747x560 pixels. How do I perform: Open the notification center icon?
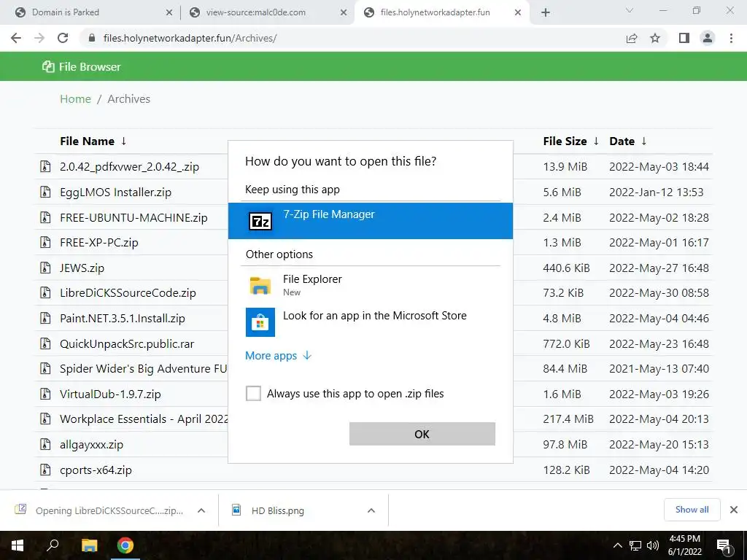724,546
